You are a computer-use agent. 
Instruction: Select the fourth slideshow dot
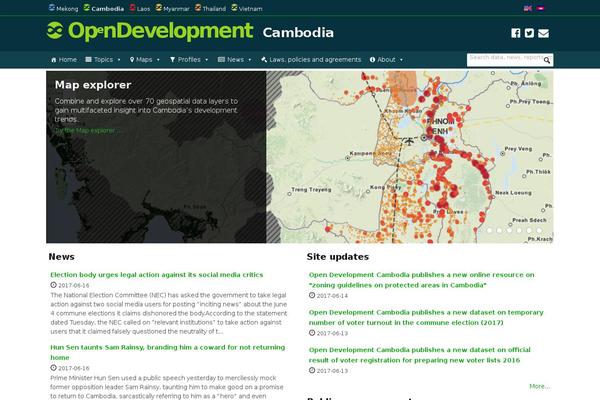(x=519, y=230)
